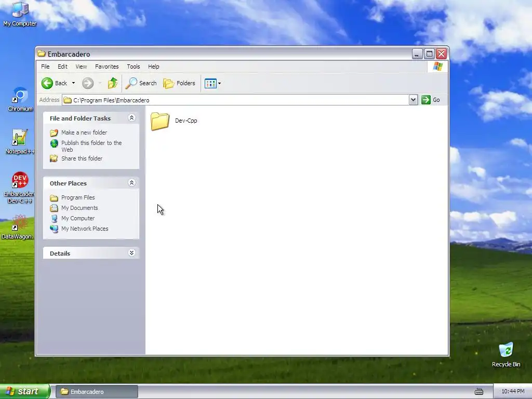Open My Computer from Other Places

coord(78,218)
